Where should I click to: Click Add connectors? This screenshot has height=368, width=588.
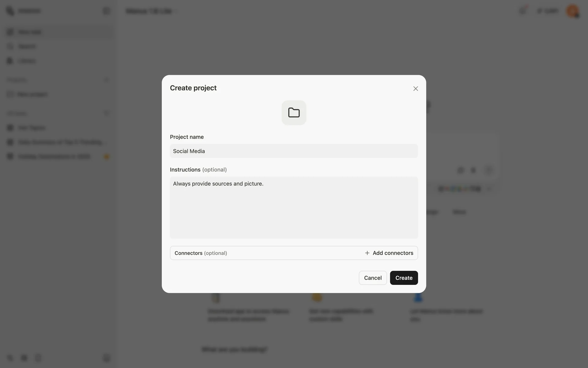[389, 253]
